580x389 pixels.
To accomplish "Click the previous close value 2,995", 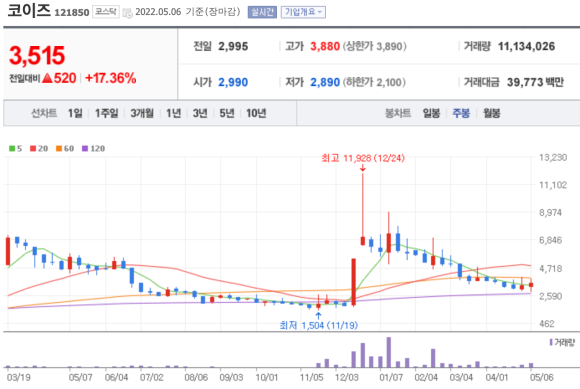I will 233,47.
